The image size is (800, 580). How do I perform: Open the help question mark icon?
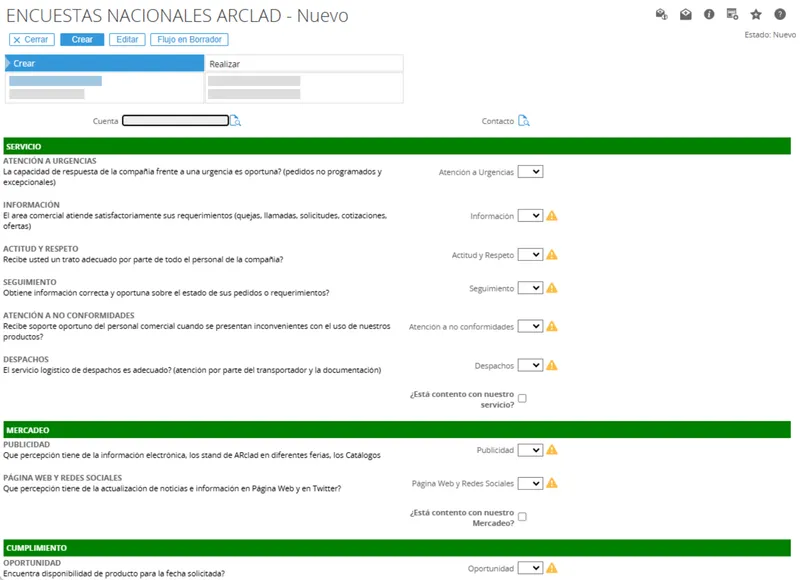pos(780,14)
